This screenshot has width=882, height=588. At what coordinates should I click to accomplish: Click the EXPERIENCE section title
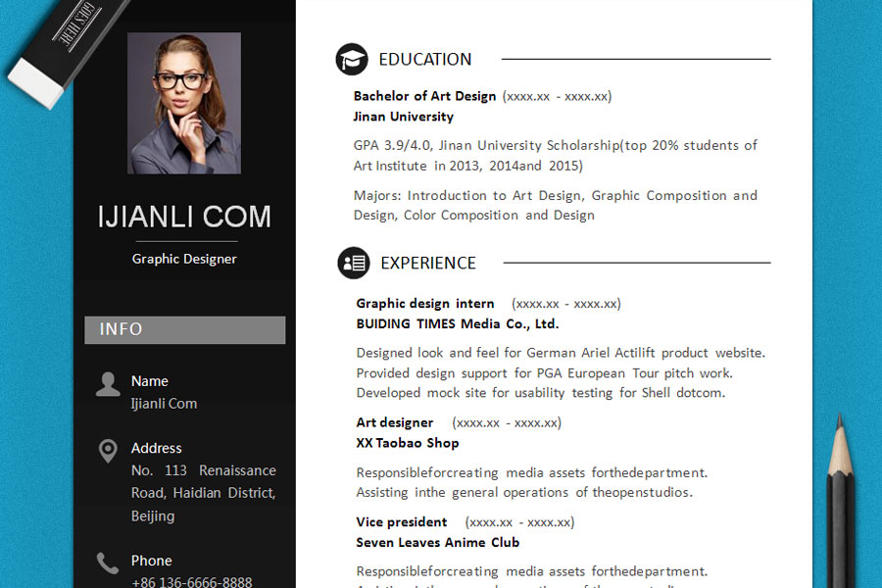click(x=427, y=263)
